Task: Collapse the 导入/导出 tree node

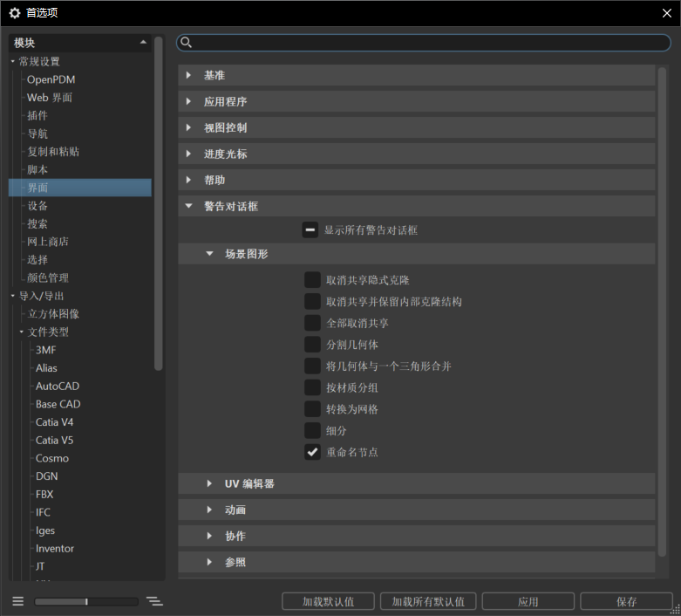Action: pyautogui.click(x=12, y=296)
